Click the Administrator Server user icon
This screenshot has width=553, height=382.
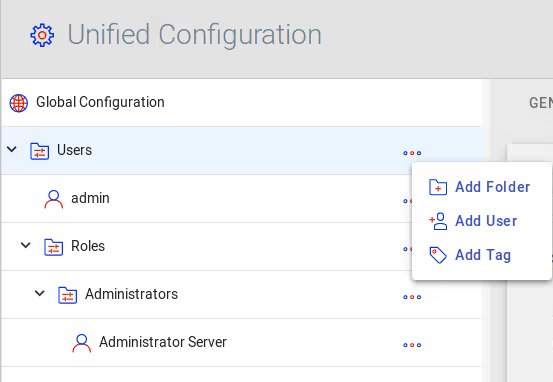(x=82, y=343)
